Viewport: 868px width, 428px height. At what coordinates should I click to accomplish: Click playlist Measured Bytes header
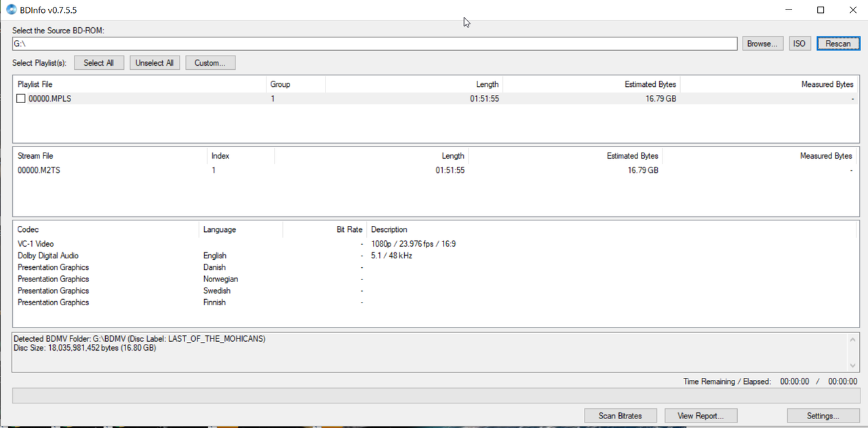coord(768,84)
